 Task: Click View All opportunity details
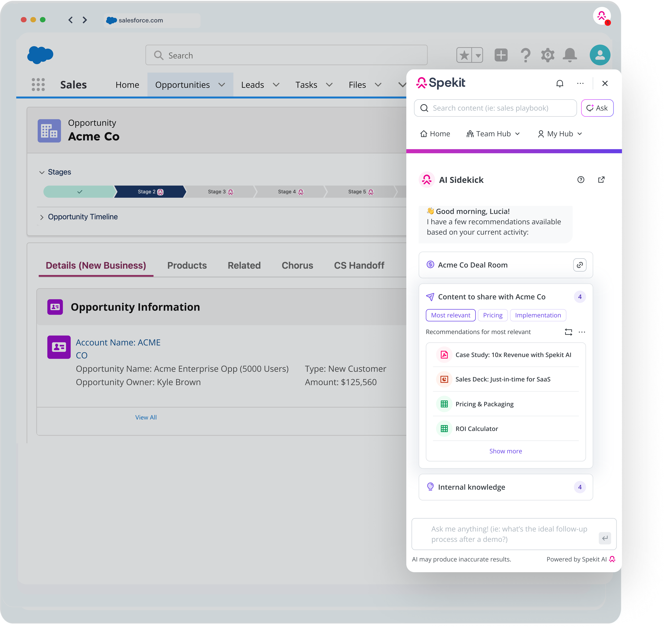click(x=146, y=418)
